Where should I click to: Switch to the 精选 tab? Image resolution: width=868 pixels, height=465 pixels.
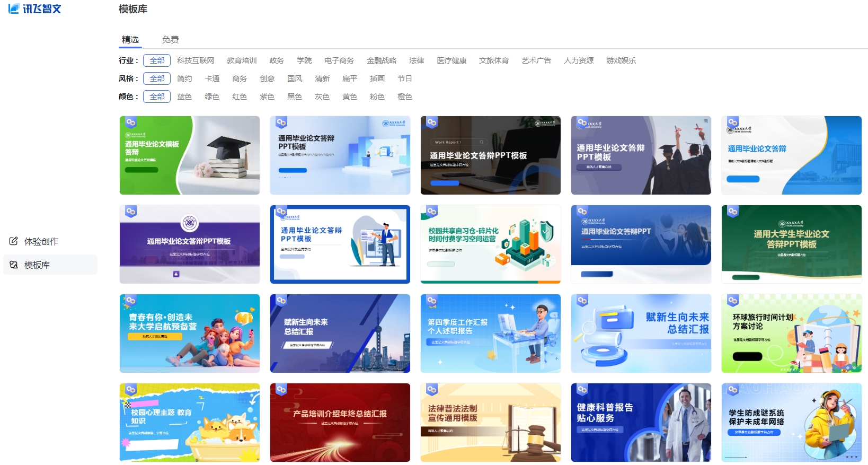coord(130,40)
